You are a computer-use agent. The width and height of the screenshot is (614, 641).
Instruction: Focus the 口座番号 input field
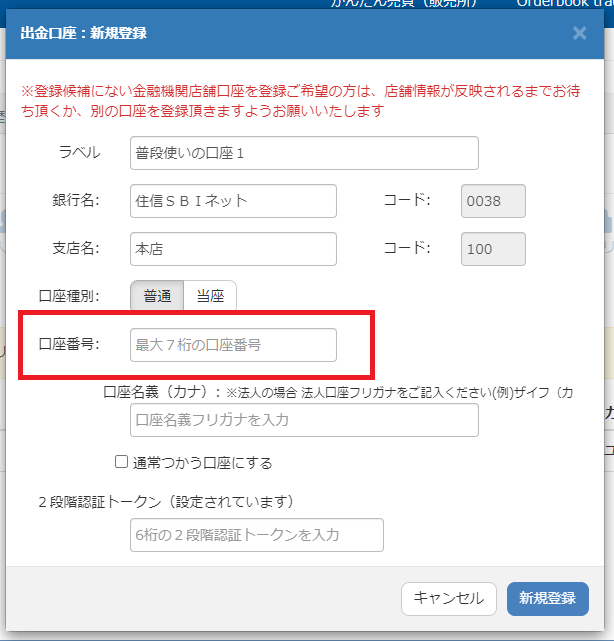click(x=233, y=345)
